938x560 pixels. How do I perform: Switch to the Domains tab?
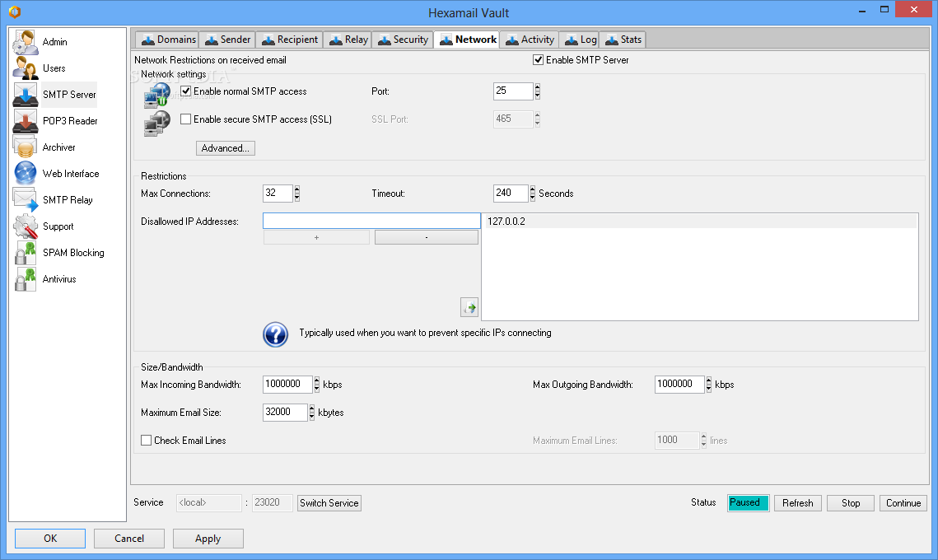click(x=167, y=40)
